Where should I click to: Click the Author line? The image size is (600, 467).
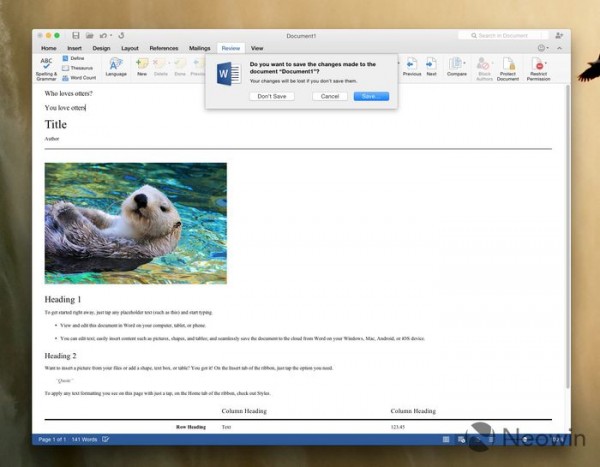pyautogui.click(x=52, y=139)
